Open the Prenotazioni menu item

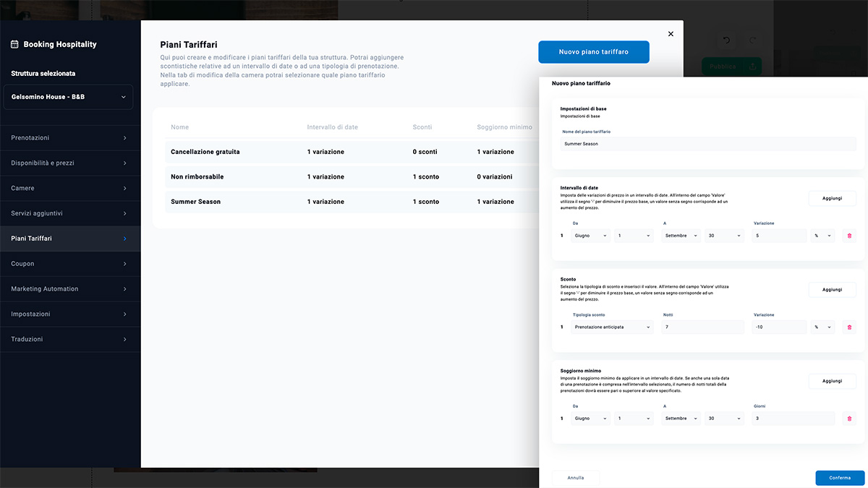coord(69,138)
